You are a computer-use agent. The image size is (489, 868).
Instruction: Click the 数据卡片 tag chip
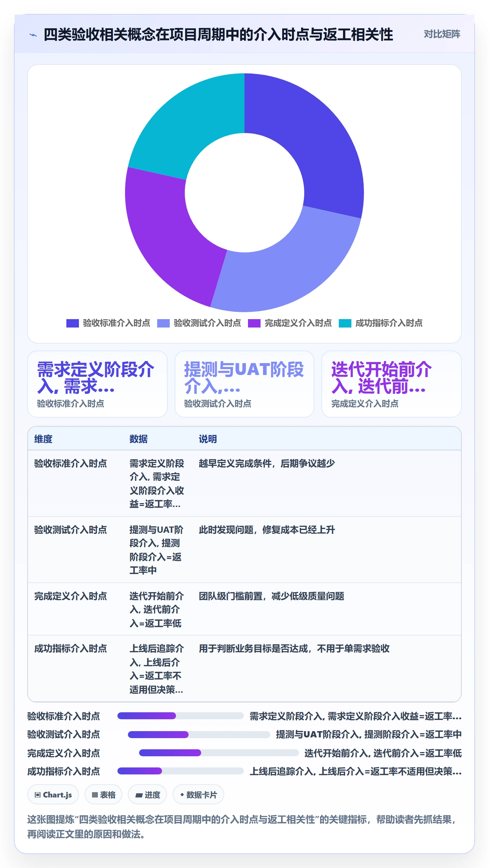pyautogui.click(x=198, y=795)
